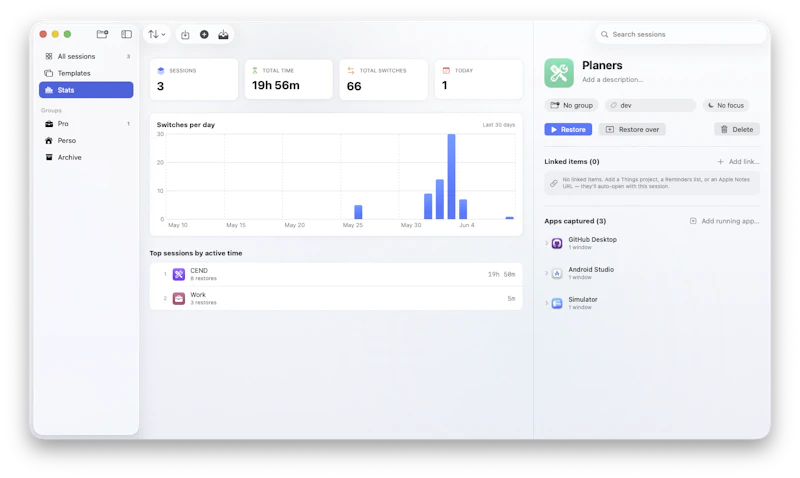Click the 19h 50m time value
The height and width of the screenshot is (478, 800).
(502, 274)
